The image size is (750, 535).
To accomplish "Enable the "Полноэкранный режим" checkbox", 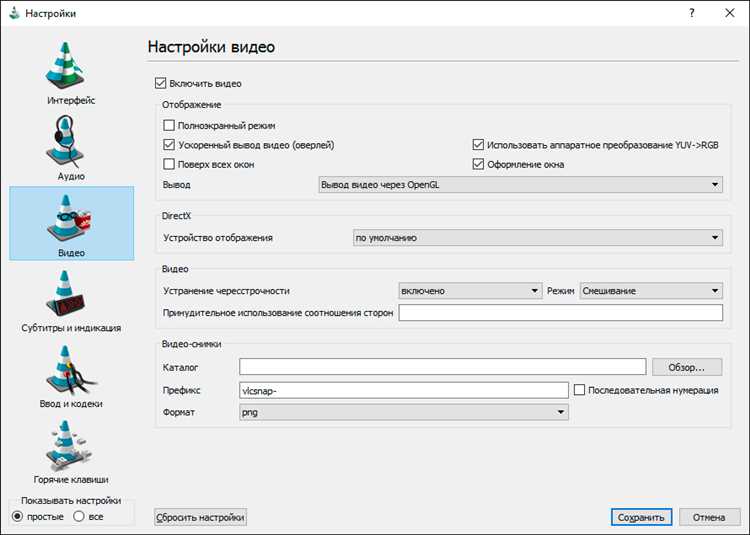I will tap(169, 126).
